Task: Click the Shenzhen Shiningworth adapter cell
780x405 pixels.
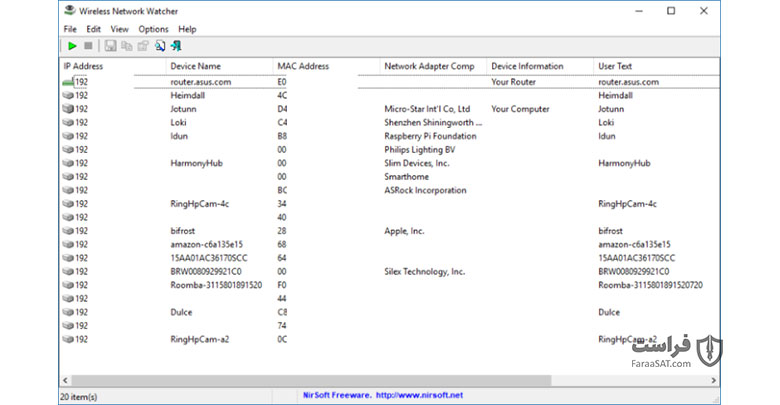Action: click(x=433, y=122)
